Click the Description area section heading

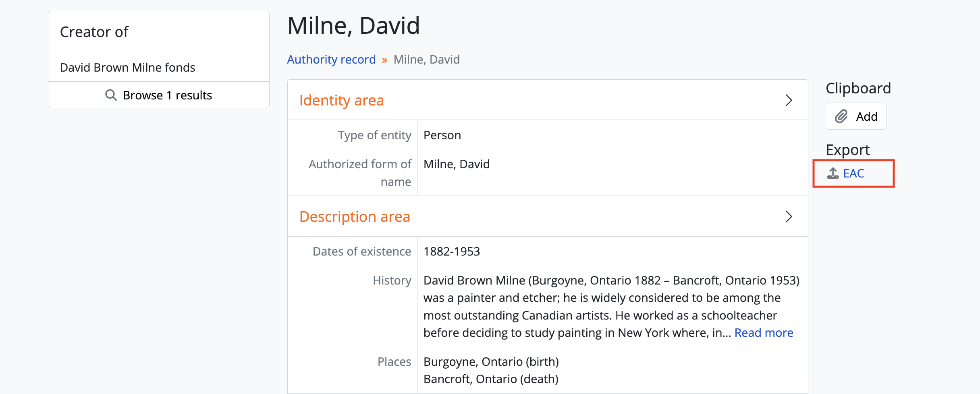(x=355, y=217)
